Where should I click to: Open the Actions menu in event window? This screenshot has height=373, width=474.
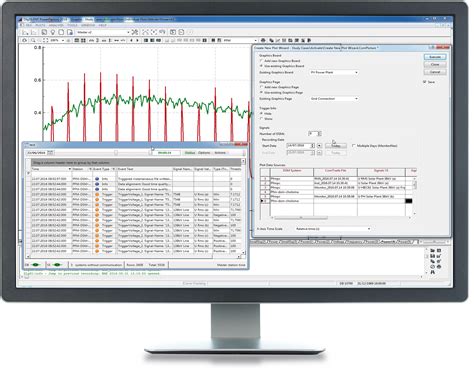(x=220, y=153)
